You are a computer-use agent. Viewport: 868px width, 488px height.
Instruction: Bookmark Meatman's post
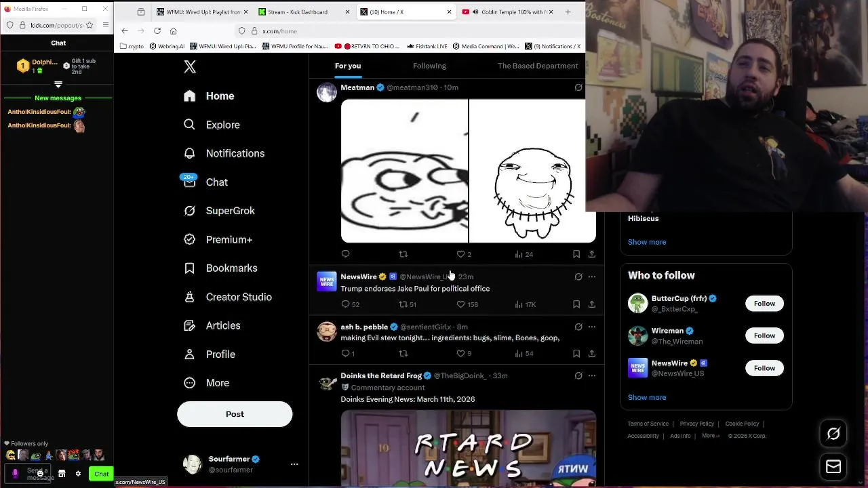pyautogui.click(x=576, y=254)
